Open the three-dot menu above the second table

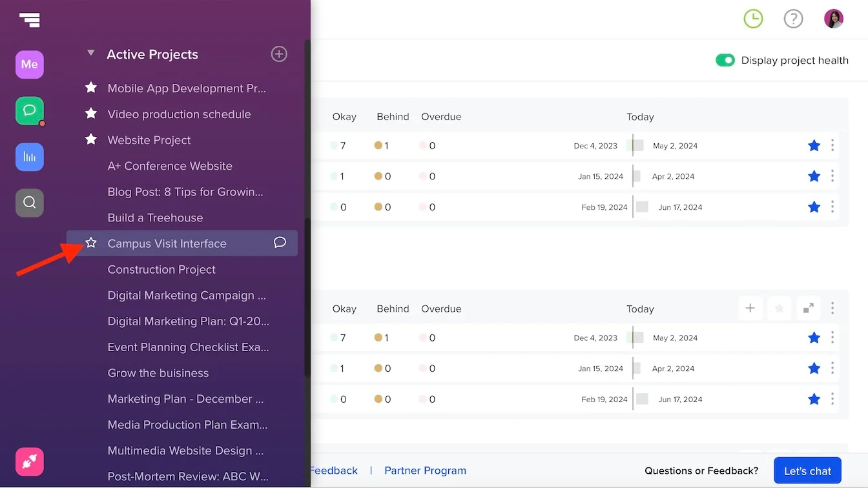point(832,308)
